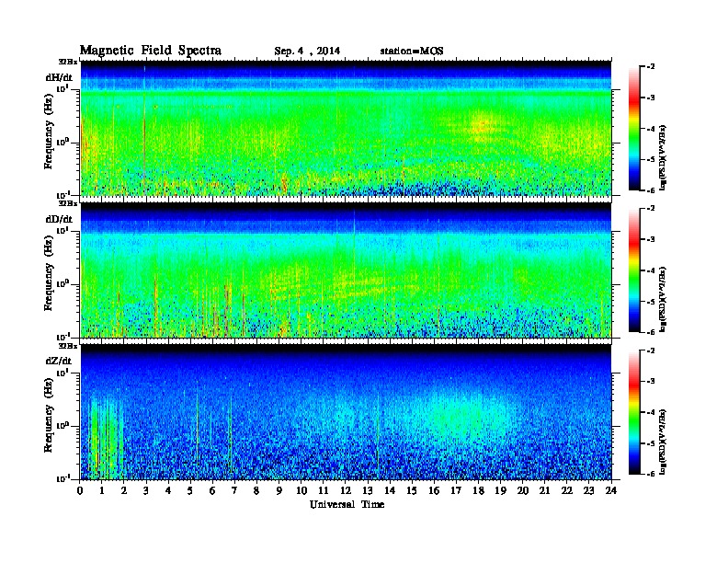Click the dH/dt spectrogram plot area
This screenshot has width=728, height=563.
(x=346, y=128)
